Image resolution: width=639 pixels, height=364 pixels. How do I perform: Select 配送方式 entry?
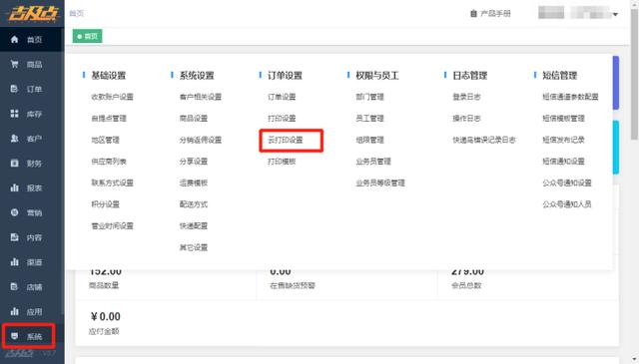(194, 204)
